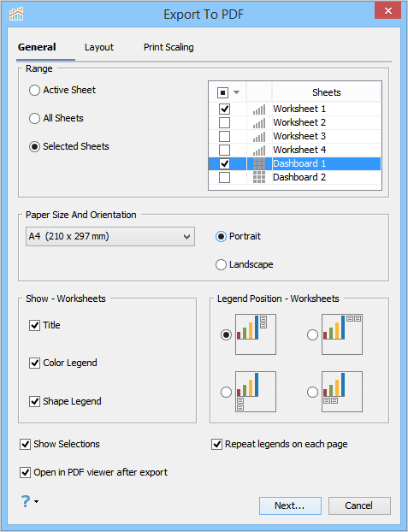This screenshot has height=532, width=408.
Task: Pick the bottom-left side-by-side legend position image
Action: coord(342,392)
